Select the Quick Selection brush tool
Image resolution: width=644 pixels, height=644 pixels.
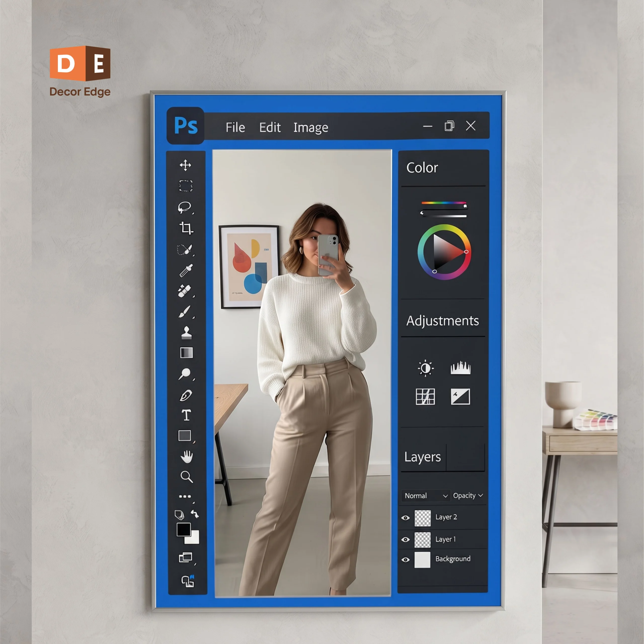click(185, 250)
